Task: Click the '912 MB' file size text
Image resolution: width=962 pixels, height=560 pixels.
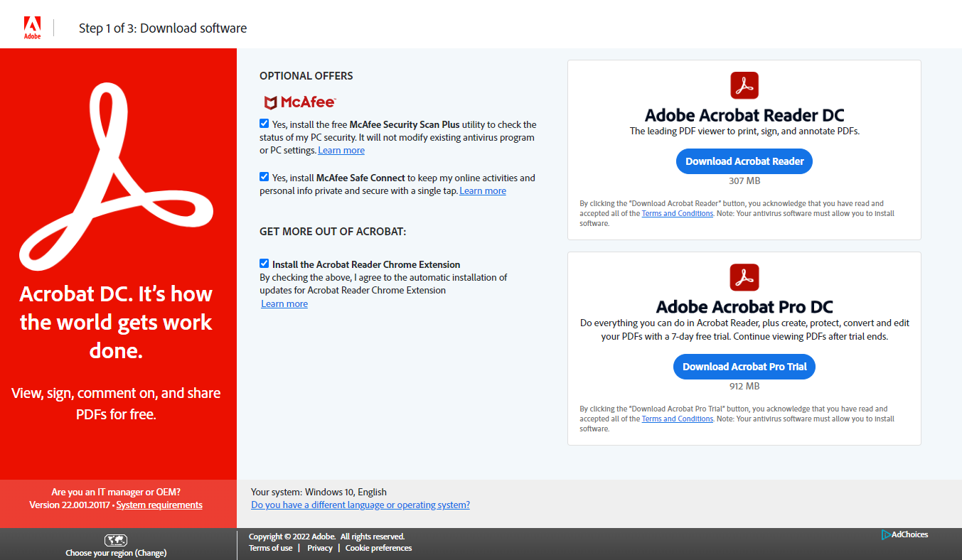Action: 744,387
